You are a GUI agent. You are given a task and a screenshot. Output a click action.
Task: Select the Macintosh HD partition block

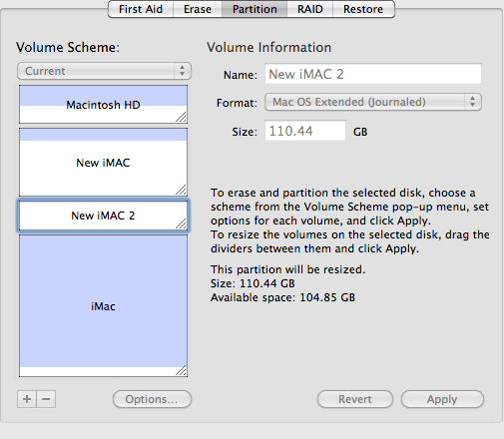(x=103, y=105)
